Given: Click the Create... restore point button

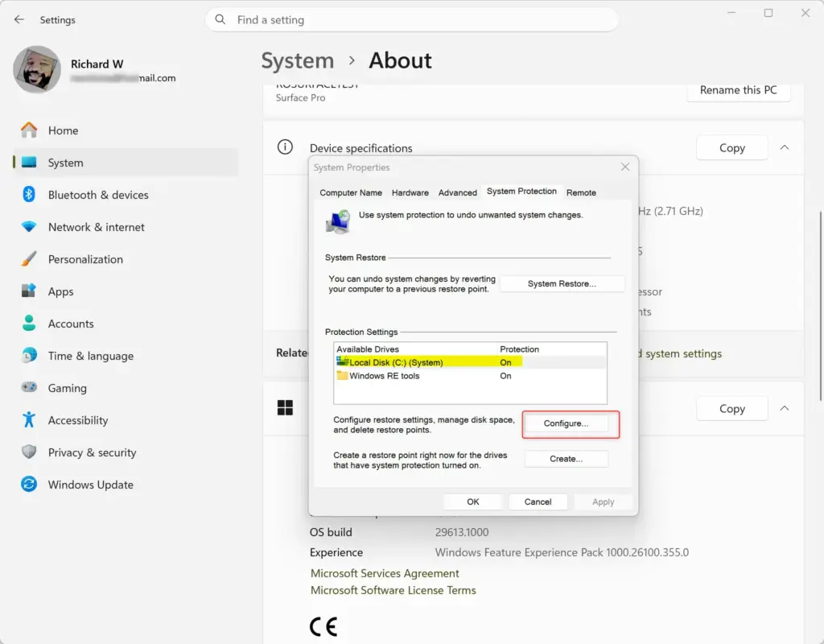Looking at the screenshot, I should click(566, 459).
